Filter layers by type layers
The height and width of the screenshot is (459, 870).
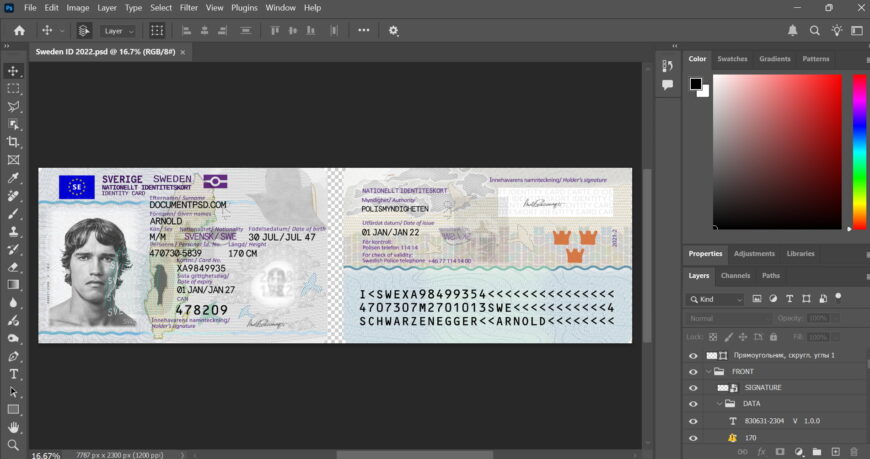[790, 299]
